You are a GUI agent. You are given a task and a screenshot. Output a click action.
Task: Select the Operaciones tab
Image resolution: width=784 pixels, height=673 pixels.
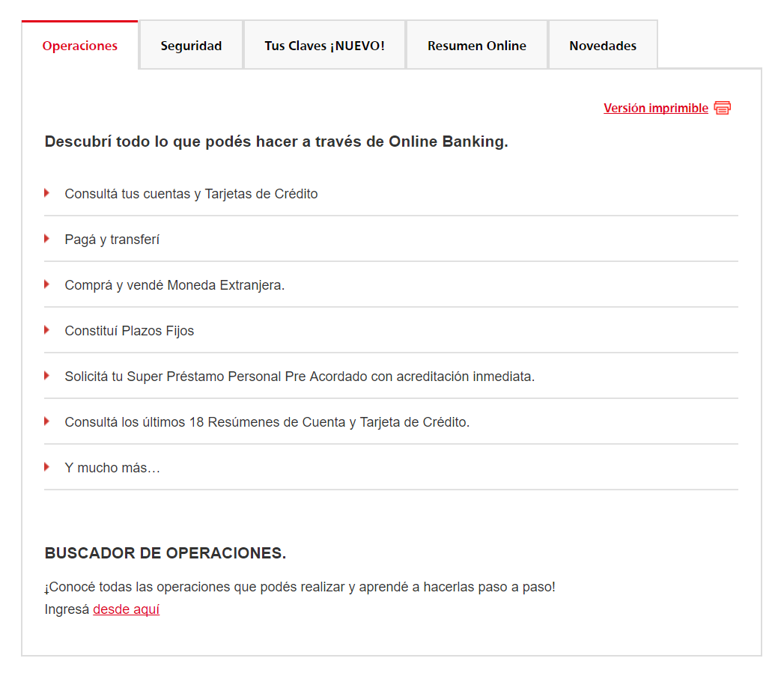(x=80, y=46)
